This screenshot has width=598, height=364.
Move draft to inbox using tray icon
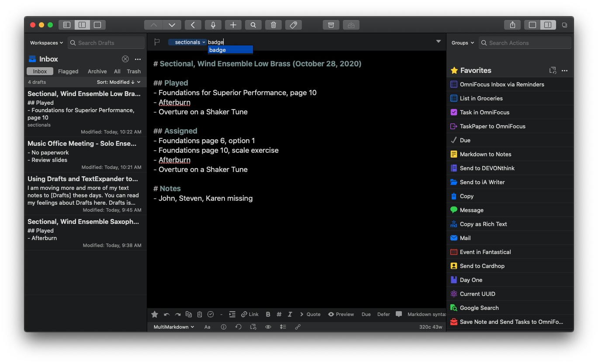pyautogui.click(x=351, y=25)
